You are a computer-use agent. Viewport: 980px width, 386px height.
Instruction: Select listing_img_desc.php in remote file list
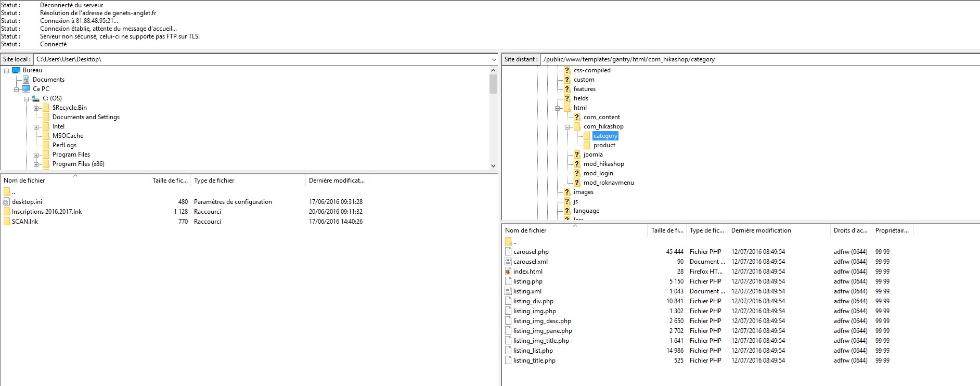click(x=542, y=321)
